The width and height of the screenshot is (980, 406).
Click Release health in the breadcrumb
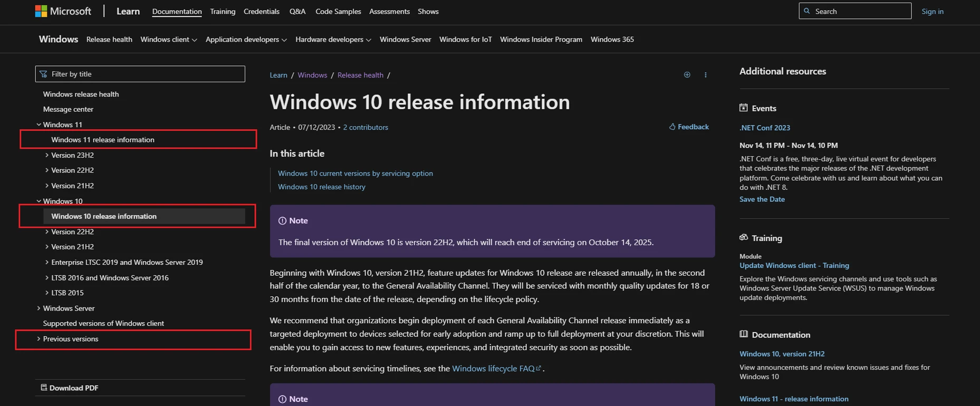coord(360,75)
